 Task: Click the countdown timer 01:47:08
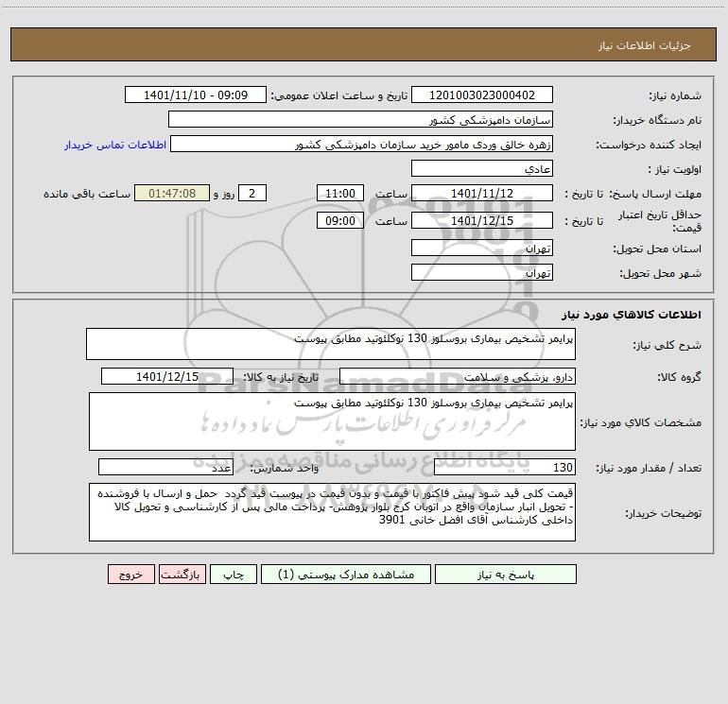(x=172, y=193)
